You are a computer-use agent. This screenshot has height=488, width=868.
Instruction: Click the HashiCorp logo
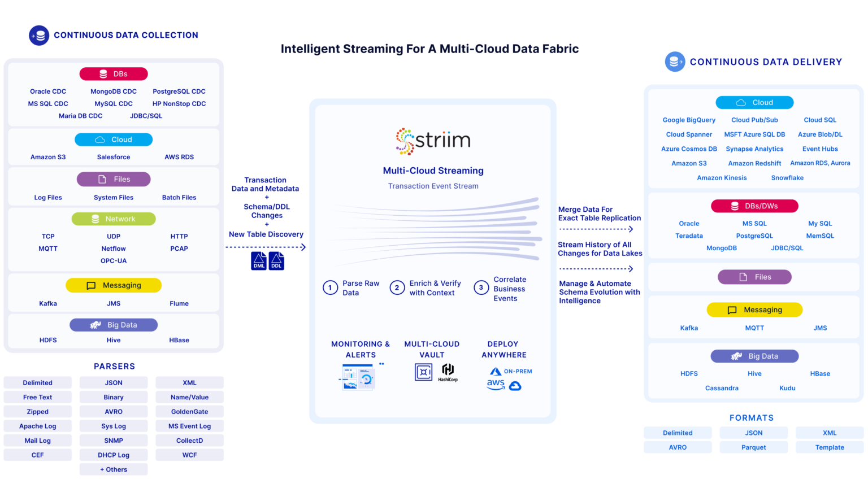pos(448,372)
